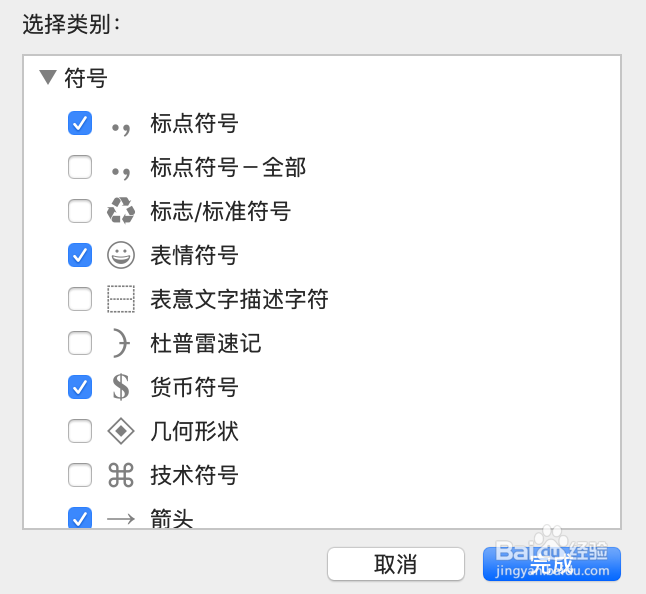This screenshot has width=646, height=594.
Task: Check the 标志/标准符号 checkbox
Action: (80, 211)
